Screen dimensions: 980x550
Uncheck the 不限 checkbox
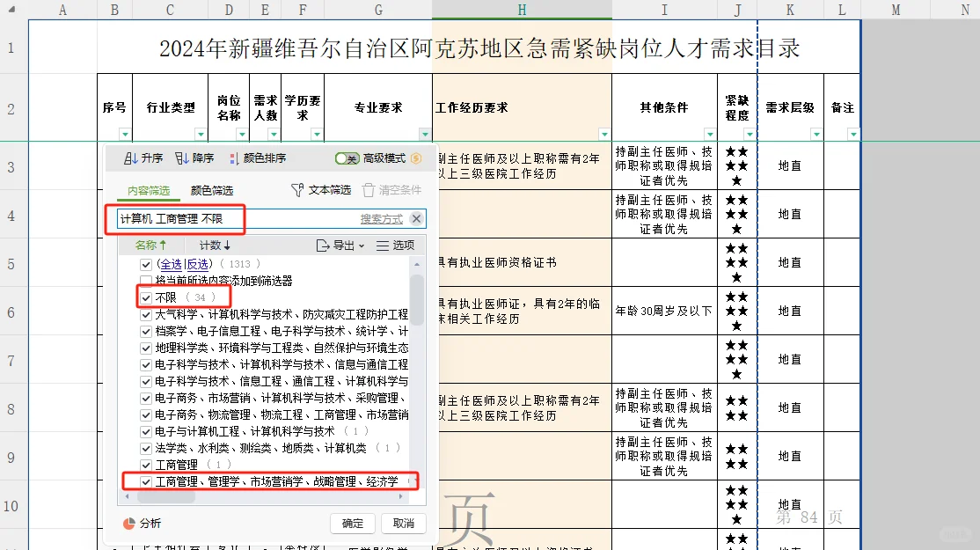[x=146, y=297]
